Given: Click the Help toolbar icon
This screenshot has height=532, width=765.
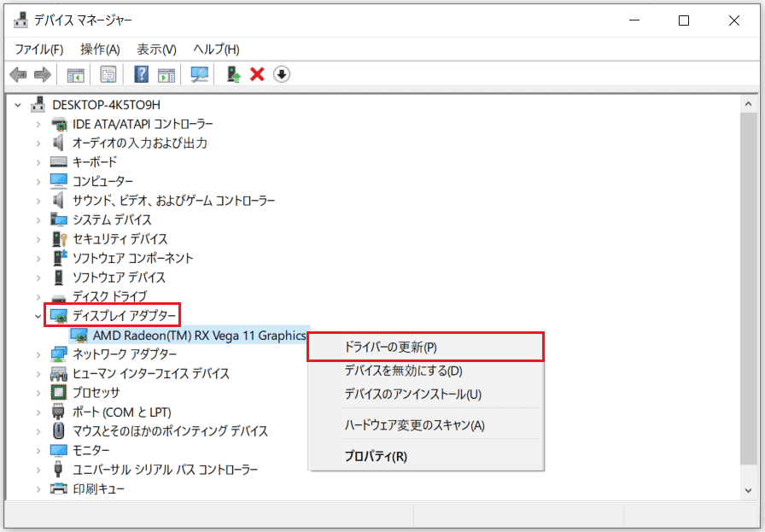Looking at the screenshot, I should pos(142,74).
